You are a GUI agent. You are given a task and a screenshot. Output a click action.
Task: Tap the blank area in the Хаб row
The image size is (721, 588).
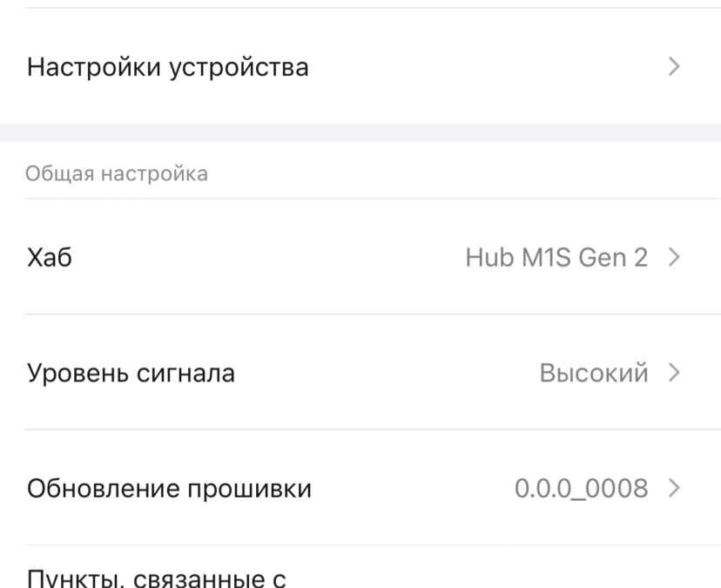pyautogui.click(x=261, y=258)
